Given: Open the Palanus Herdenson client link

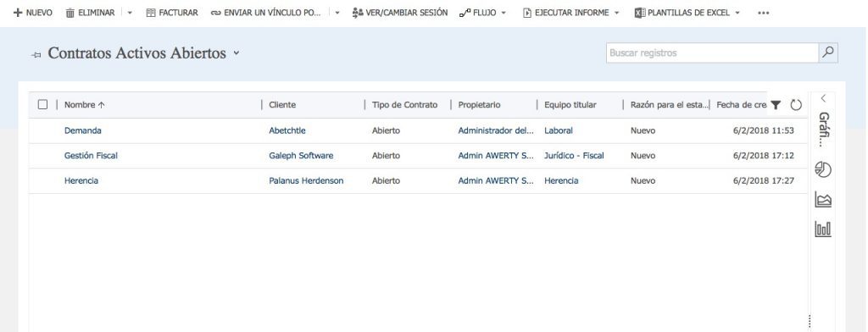Looking at the screenshot, I should point(306,180).
